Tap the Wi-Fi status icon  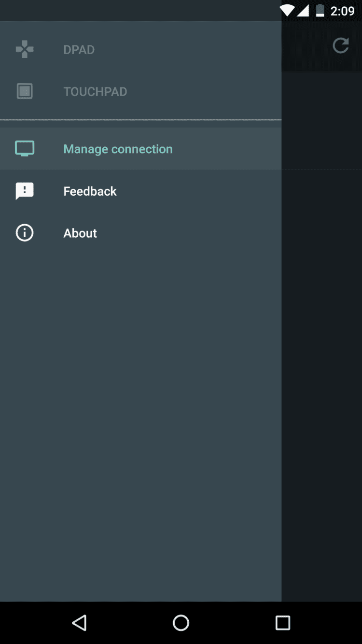(287, 11)
